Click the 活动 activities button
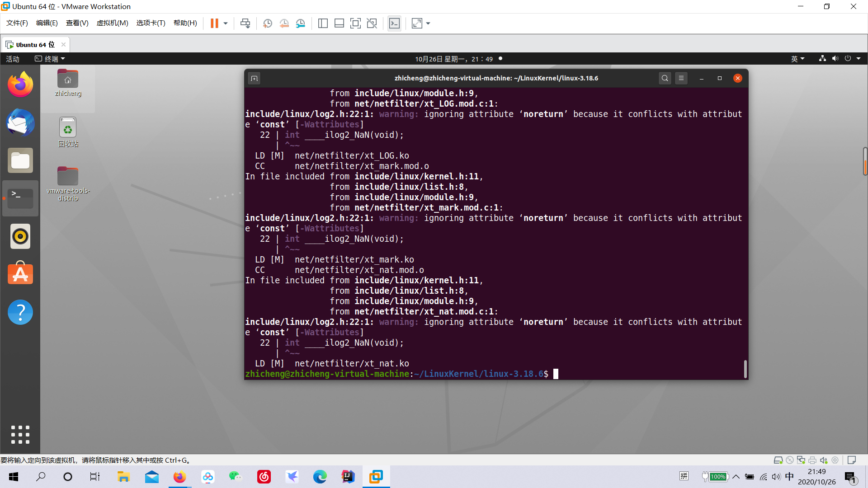868x488 pixels. click(13, 59)
